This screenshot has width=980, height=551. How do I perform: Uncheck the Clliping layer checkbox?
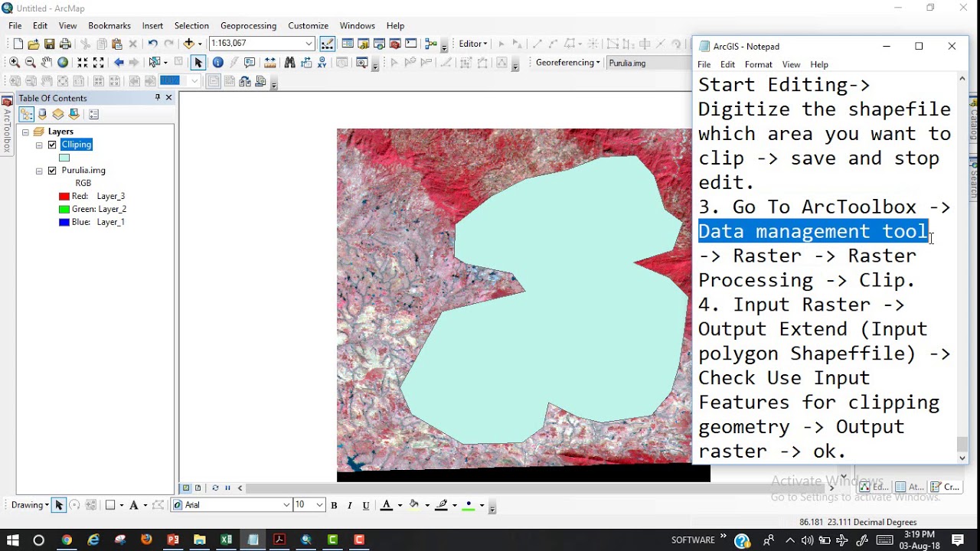(x=52, y=145)
